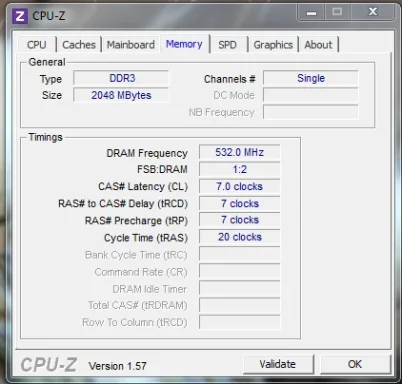Select the DDR3 memory type field
This screenshot has height=384, width=402.
(x=121, y=78)
